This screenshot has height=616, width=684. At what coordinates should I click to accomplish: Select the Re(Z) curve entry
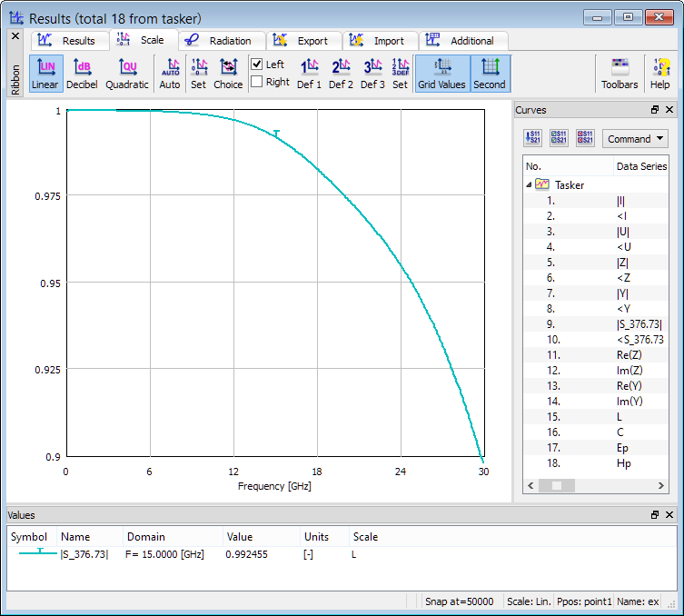[x=628, y=354]
